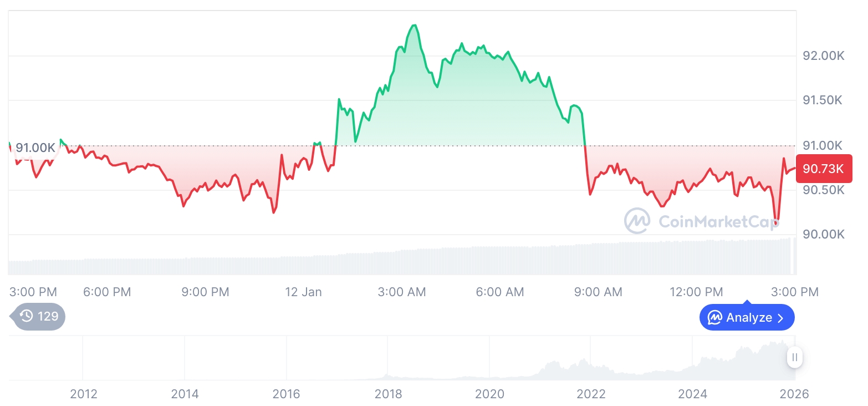The image size is (868, 406).
Task: Click the 12:00 PM time axis label
Action: click(x=696, y=292)
